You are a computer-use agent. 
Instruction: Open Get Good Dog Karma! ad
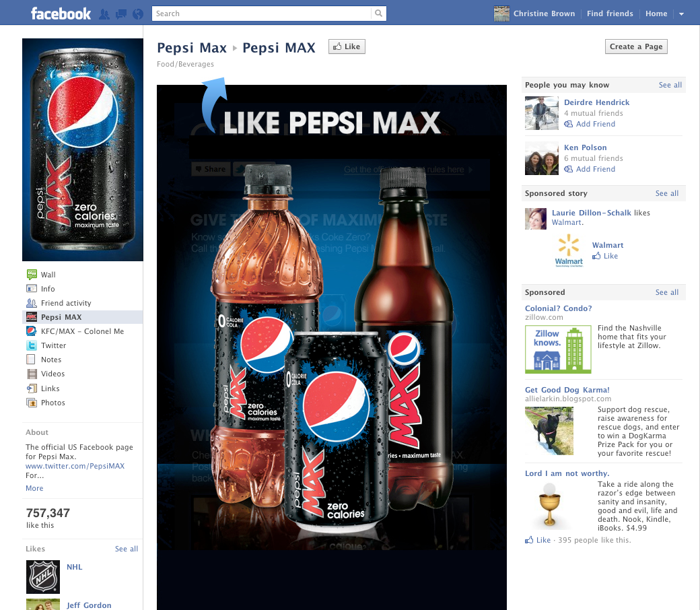click(x=567, y=389)
